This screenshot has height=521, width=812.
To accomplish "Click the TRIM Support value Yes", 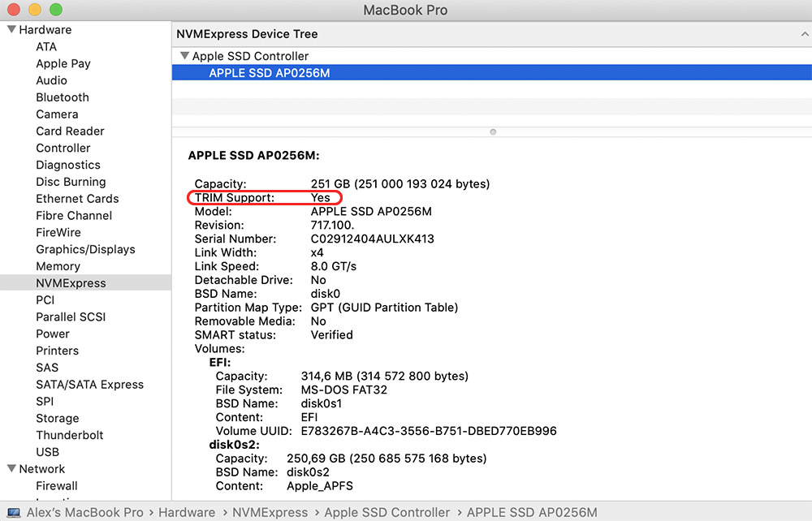I will pyautogui.click(x=320, y=198).
